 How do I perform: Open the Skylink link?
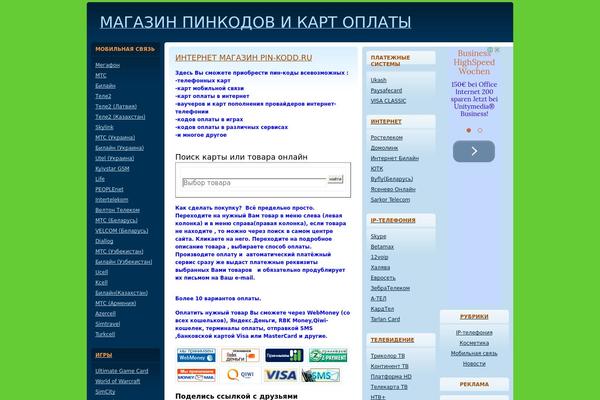point(104,127)
